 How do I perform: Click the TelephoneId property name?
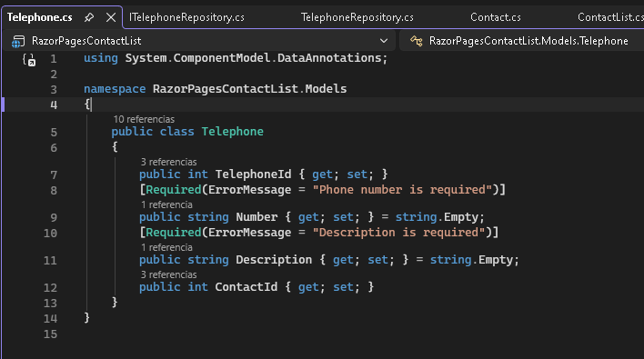pos(253,174)
